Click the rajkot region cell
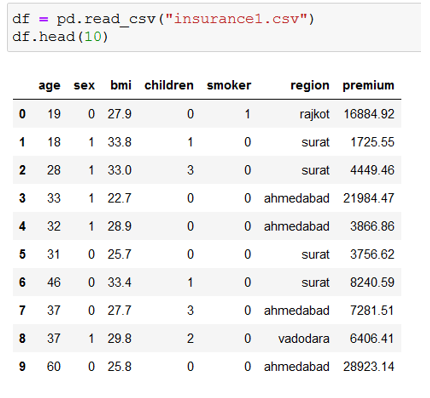This screenshot has height=398, width=430. click(x=314, y=114)
